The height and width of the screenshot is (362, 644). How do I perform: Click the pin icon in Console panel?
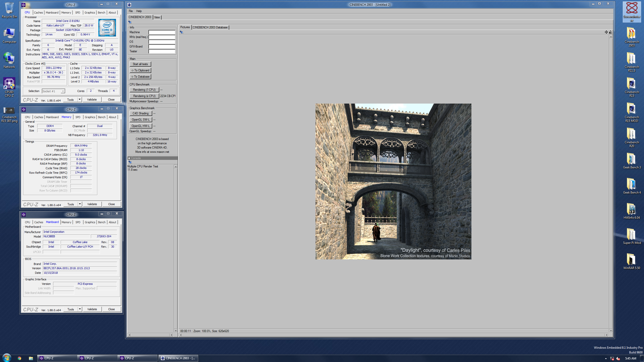[x=130, y=162]
